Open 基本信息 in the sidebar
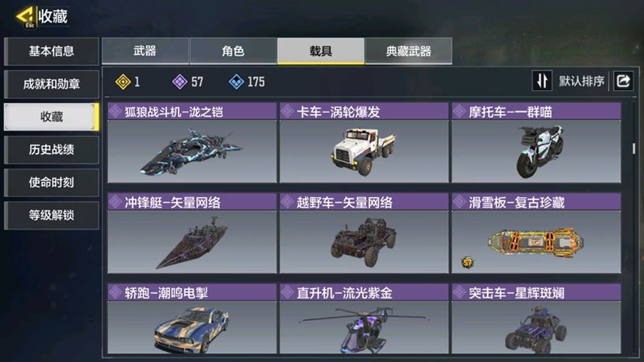644x362 pixels. [51, 51]
